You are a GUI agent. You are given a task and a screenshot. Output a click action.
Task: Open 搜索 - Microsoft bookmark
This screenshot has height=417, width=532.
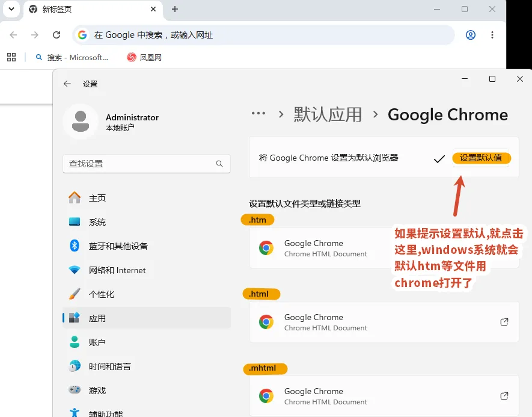pos(72,57)
